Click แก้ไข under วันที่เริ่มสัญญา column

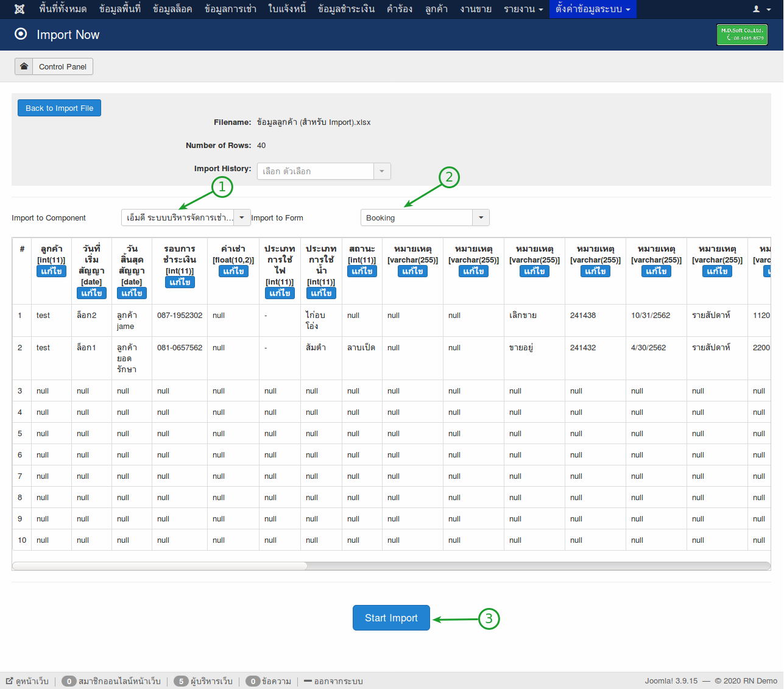(91, 293)
